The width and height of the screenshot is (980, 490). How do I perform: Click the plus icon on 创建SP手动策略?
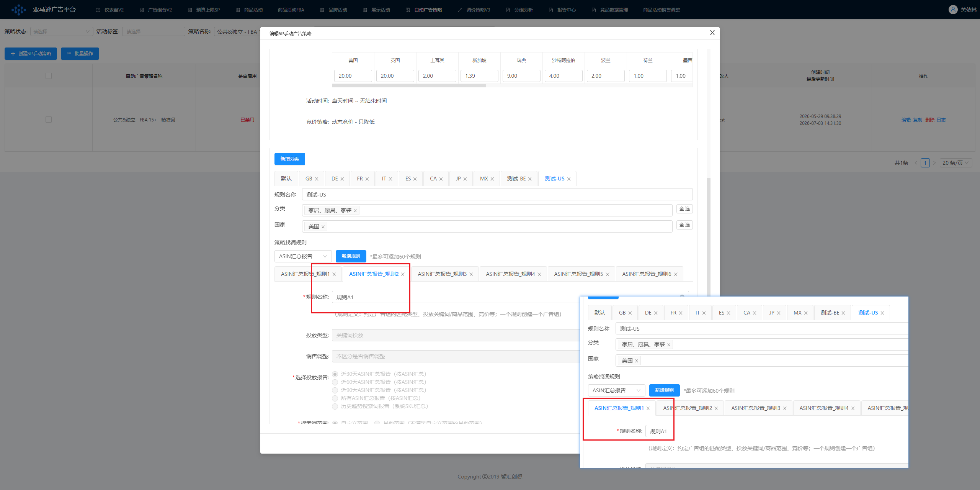(x=13, y=54)
